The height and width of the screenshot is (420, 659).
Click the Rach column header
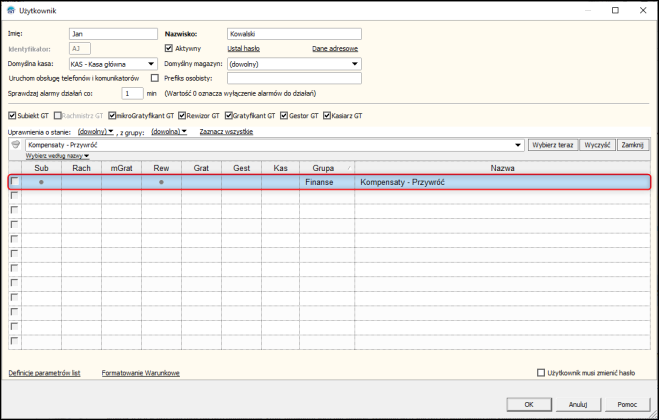pos(81,168)
